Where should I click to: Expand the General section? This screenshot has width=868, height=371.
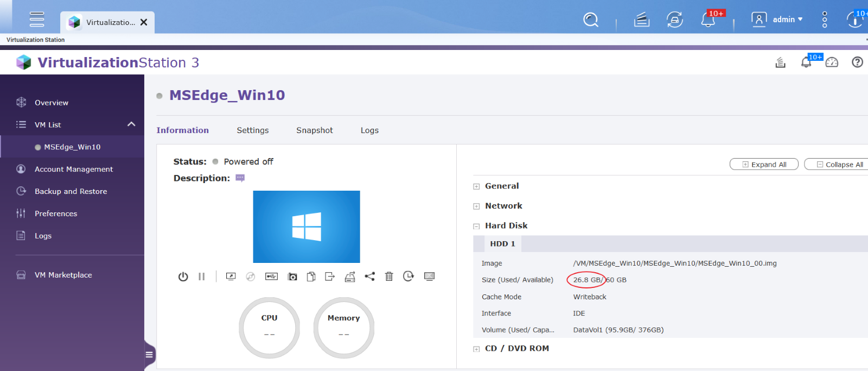pos(476,186)
